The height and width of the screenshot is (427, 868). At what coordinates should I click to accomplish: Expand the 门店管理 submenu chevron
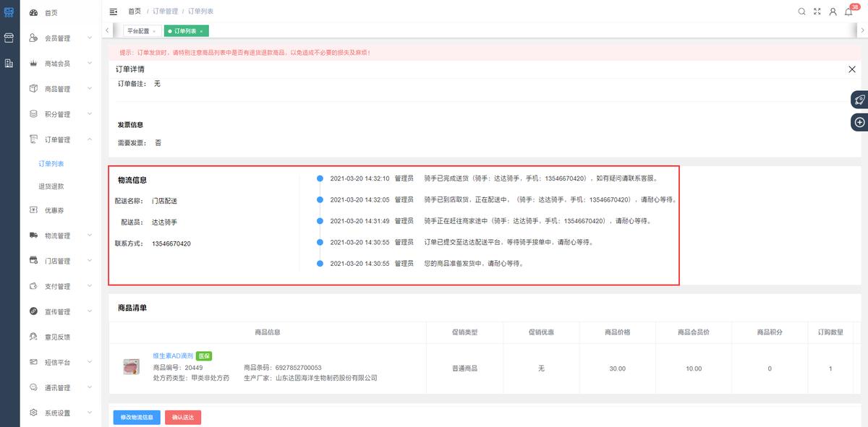coord(90,260)
